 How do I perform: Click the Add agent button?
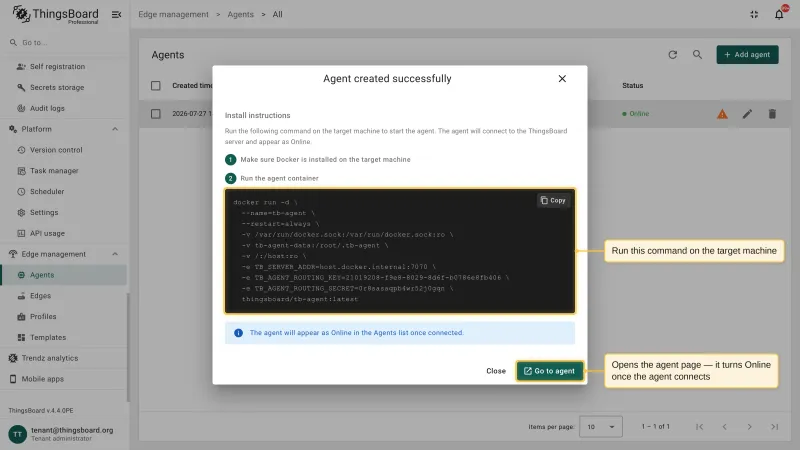pos(747,55)
